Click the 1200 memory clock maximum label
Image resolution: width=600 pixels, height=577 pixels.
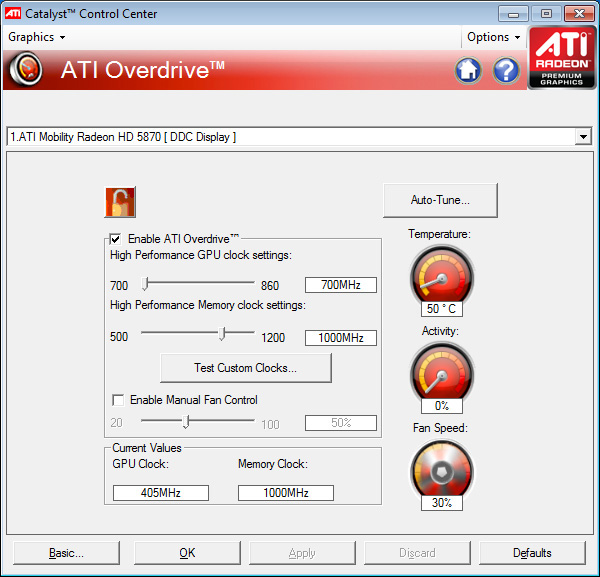pos(273,338)
